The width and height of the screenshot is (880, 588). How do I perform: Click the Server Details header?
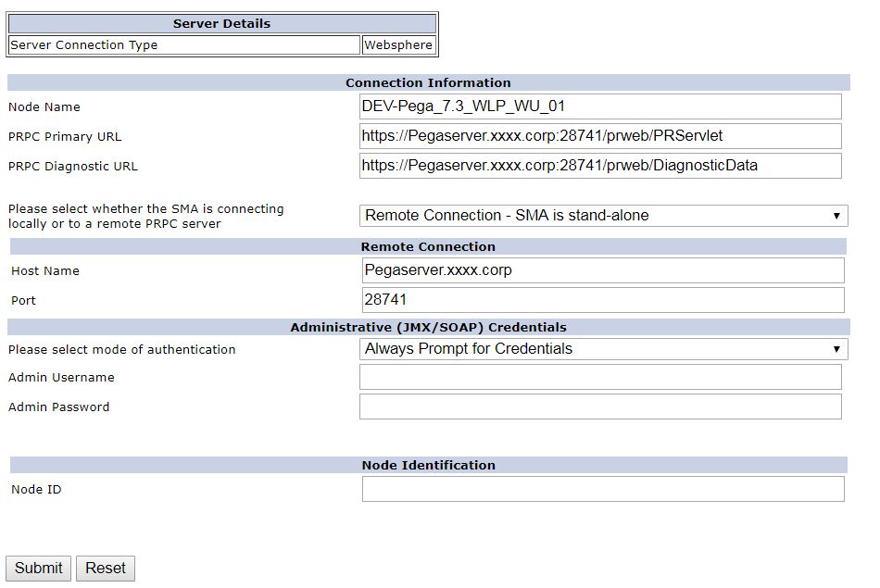point(222,23)
